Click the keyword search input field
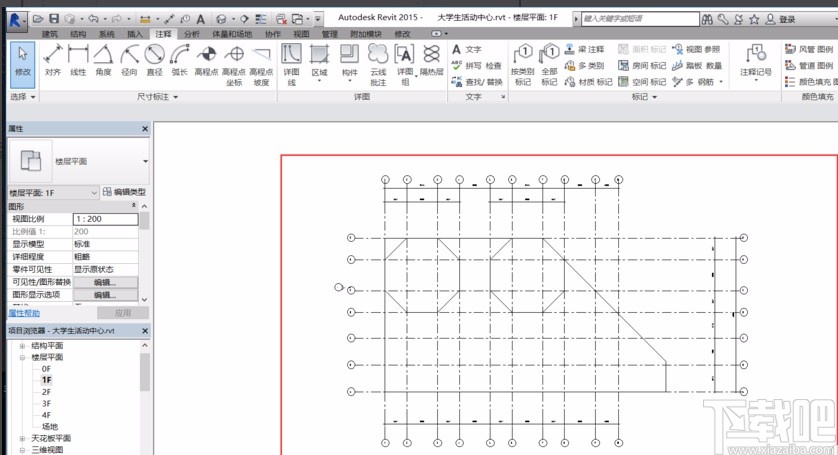838x455 pixels. pos(640,19)
